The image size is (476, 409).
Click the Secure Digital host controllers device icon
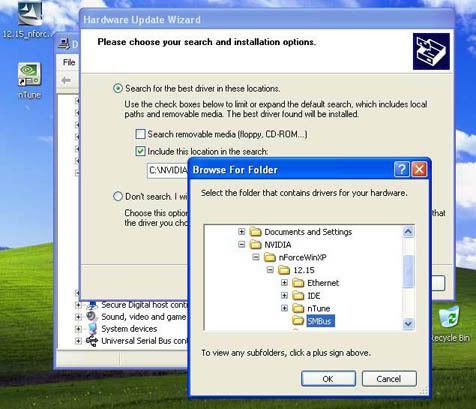[x=92, y=305]
